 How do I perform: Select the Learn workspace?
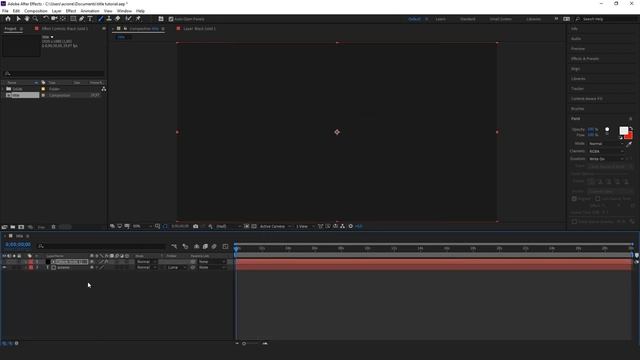click(440, 19)
